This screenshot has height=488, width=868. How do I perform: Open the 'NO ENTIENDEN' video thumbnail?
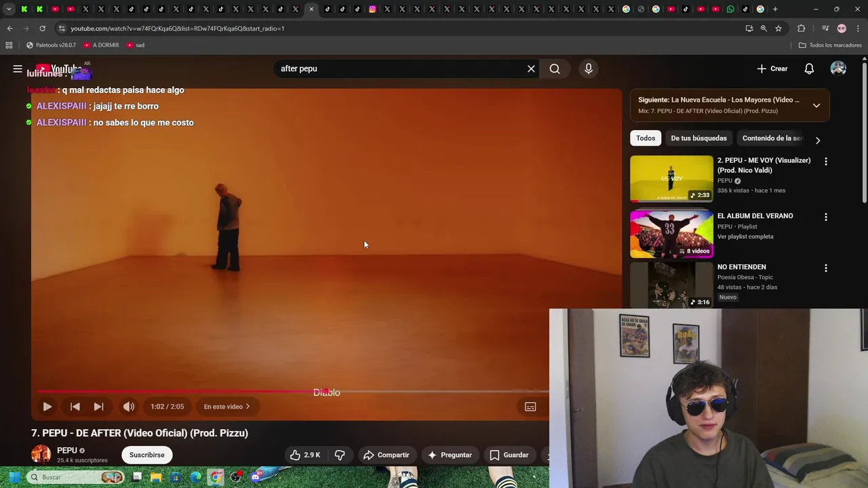coord(671,285)
